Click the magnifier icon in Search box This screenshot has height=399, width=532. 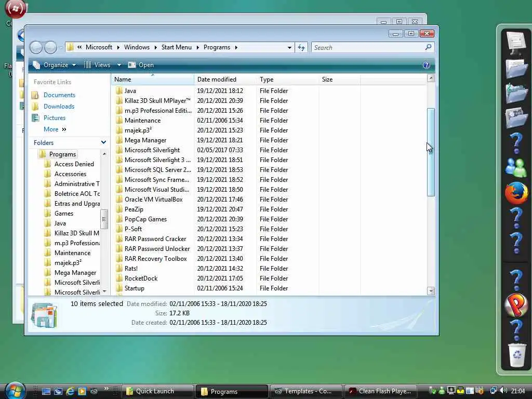pos(428,47)
